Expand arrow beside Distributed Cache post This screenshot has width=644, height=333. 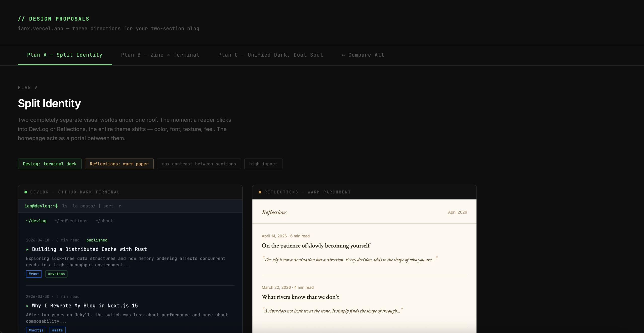tap(27, 249)
